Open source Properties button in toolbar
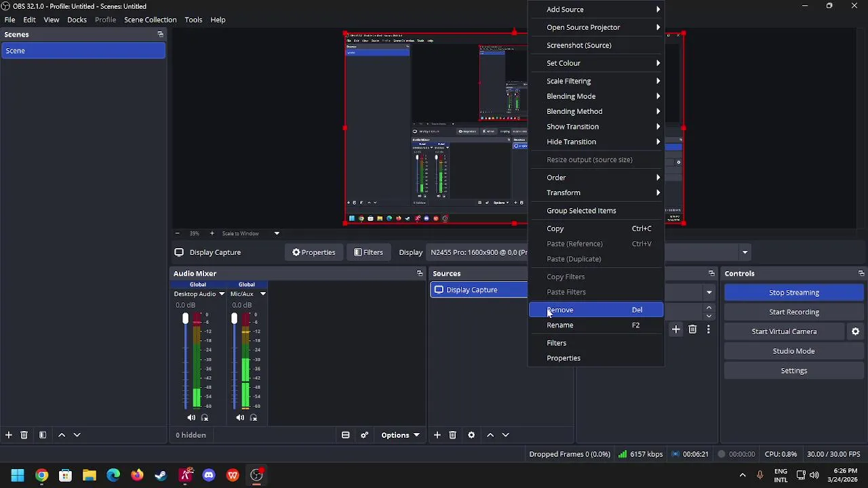This screenshot has width=868, height=488. 313,252
